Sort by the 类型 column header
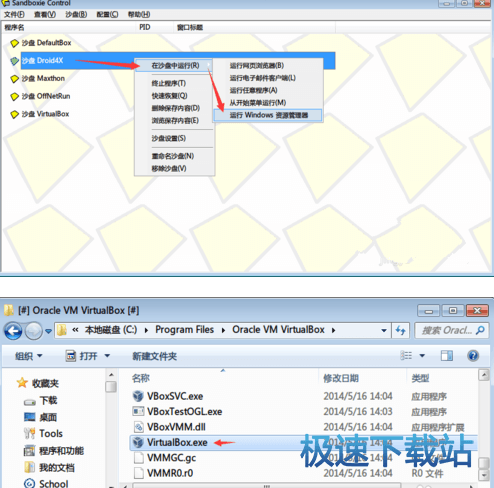 [x=442, y=378]
